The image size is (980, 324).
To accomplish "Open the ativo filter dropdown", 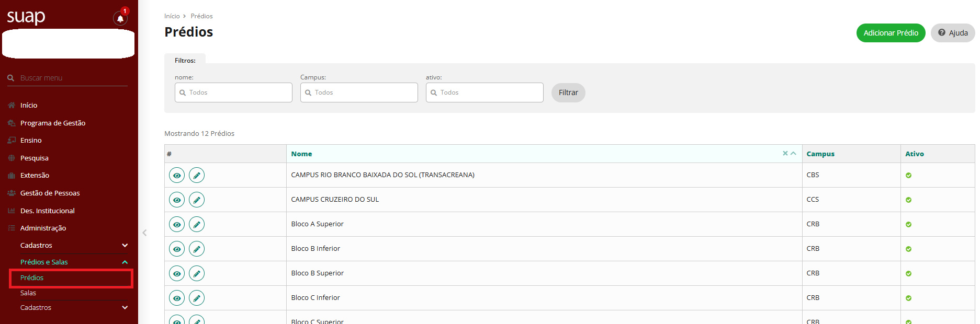I will [485, 92].
